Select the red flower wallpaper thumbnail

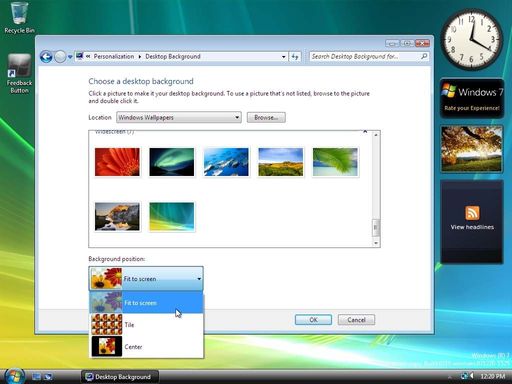pos(117,162)
